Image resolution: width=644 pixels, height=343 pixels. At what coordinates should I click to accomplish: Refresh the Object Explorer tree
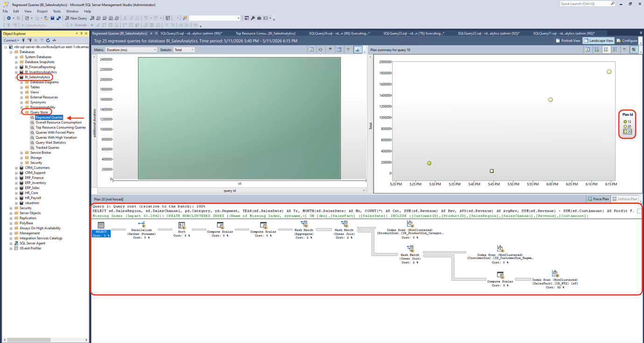pyautogui.click(x=48, y=40)
